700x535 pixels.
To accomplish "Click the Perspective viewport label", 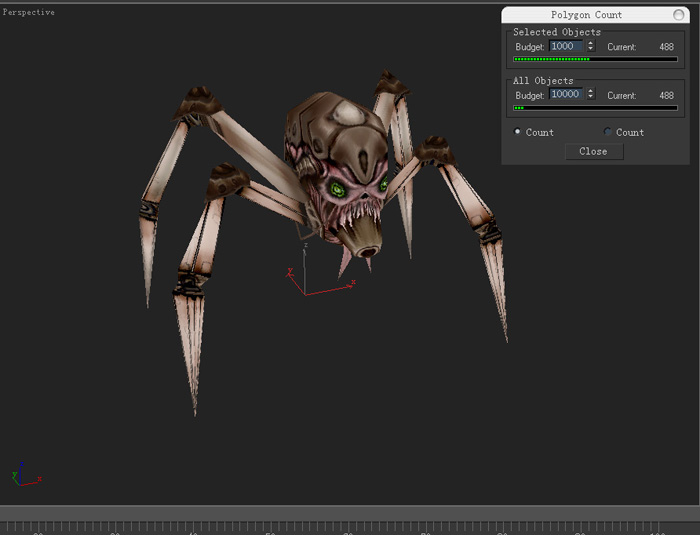I will click(x=29, y=13).
